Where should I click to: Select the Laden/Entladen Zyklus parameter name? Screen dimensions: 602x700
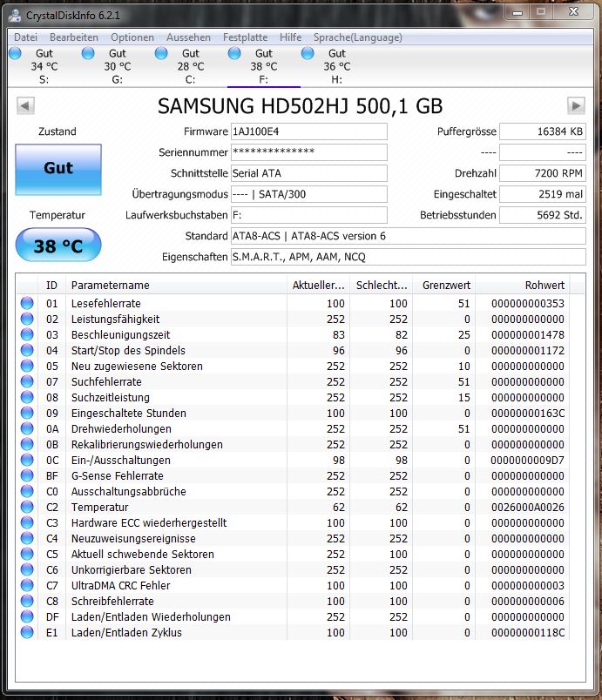126,633
